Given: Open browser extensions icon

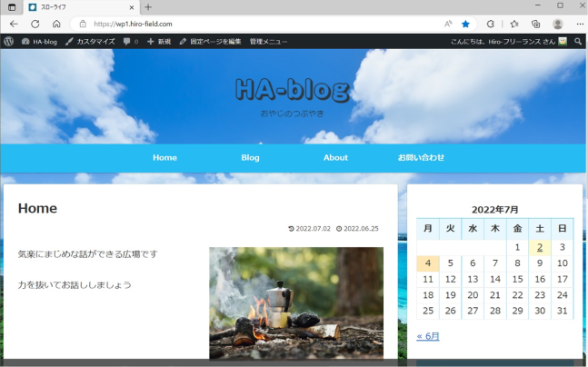Looking at the screenshot, I should tap(491, 24).
